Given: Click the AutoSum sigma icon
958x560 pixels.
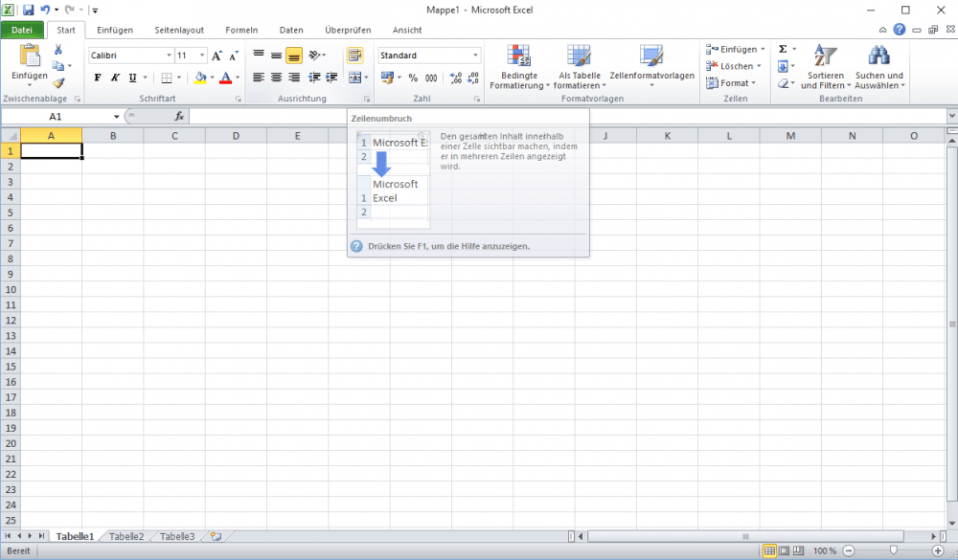Looking at the screenshot, I should (783, 49).
